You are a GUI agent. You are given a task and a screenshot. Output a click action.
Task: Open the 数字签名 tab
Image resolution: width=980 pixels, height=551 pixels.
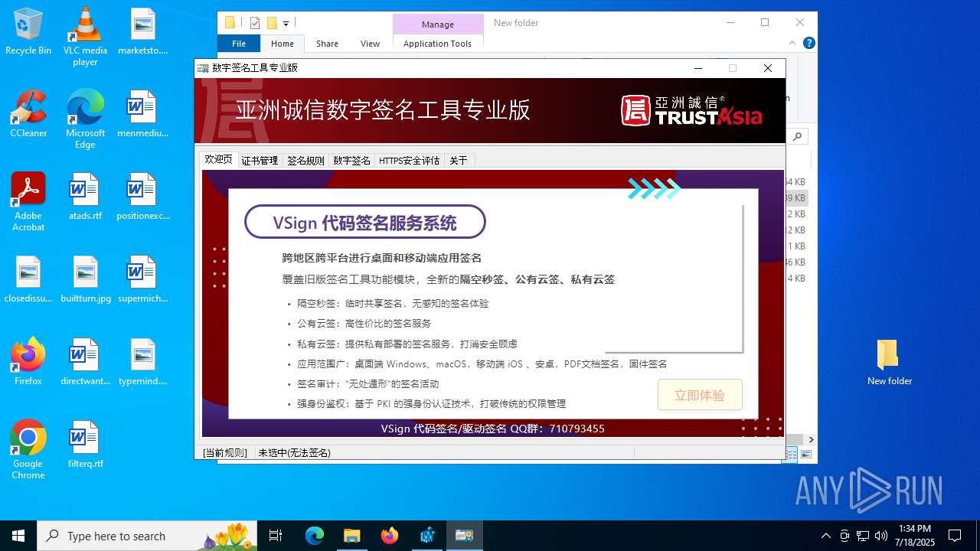click(x=351, y=161)
